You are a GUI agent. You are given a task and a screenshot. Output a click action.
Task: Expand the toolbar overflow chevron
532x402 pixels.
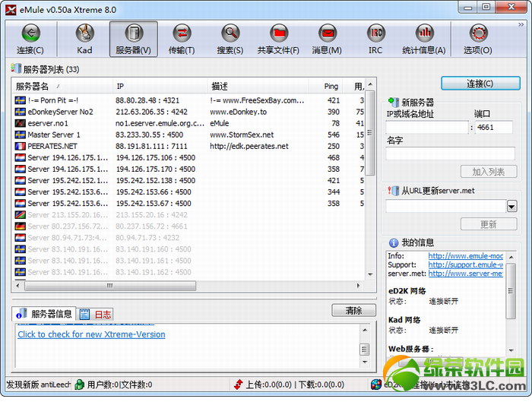coord(521,24)
